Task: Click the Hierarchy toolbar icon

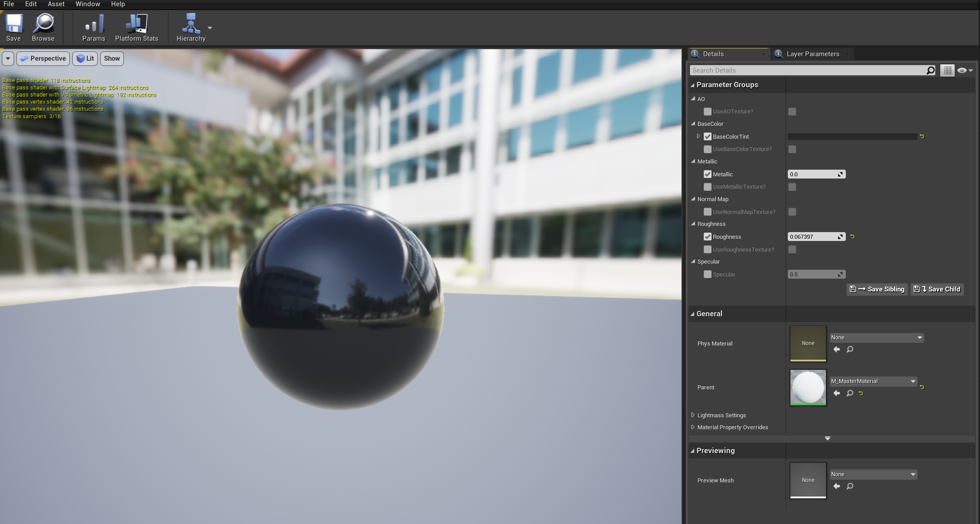Action: click(x=191, y=24)
